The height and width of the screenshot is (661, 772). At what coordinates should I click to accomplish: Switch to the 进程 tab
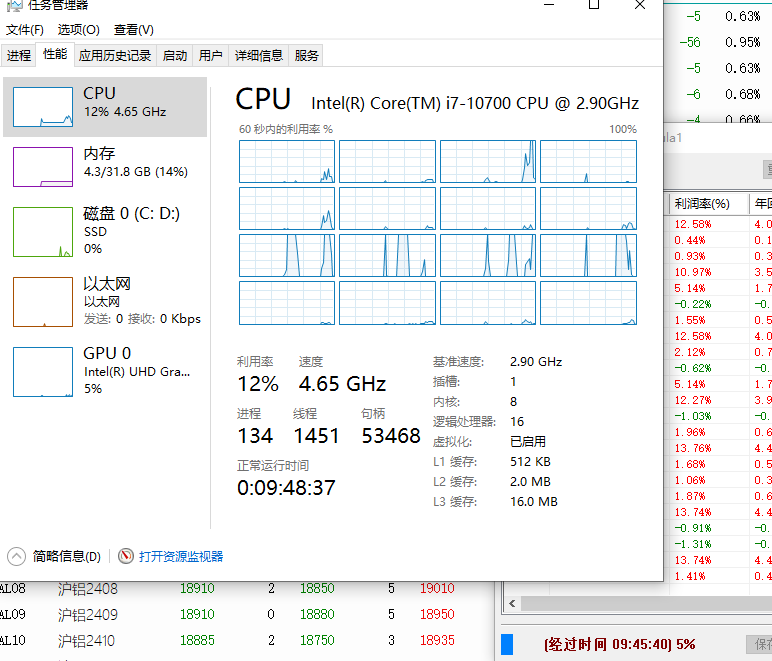[x=19, y=55]
